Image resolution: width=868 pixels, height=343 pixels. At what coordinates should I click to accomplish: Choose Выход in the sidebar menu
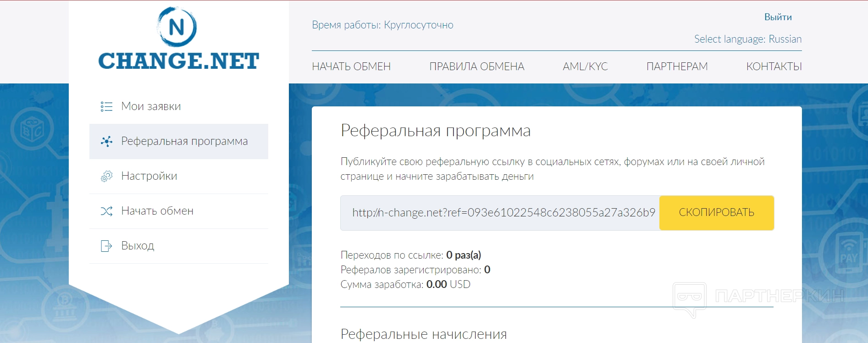(x=179, y=246)
